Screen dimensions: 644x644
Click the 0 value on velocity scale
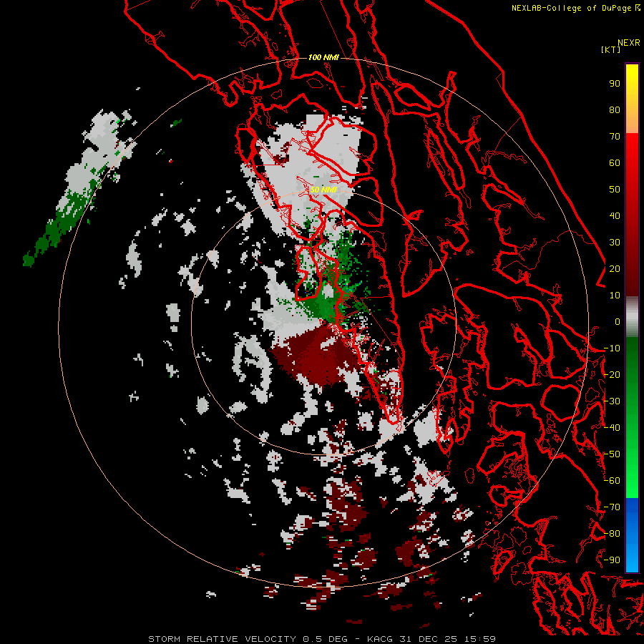pyautogui.click(x=618, y=321)
